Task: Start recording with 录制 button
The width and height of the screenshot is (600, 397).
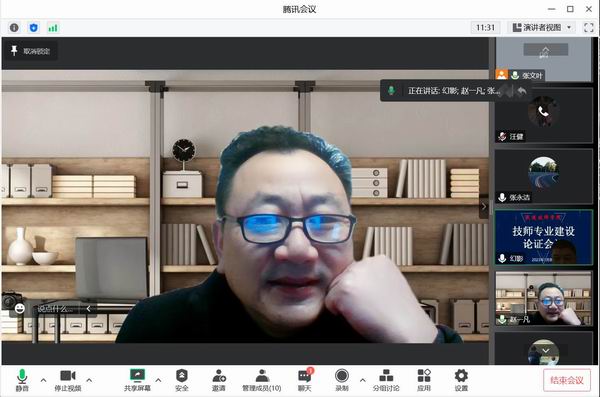Action: (342, 380)
